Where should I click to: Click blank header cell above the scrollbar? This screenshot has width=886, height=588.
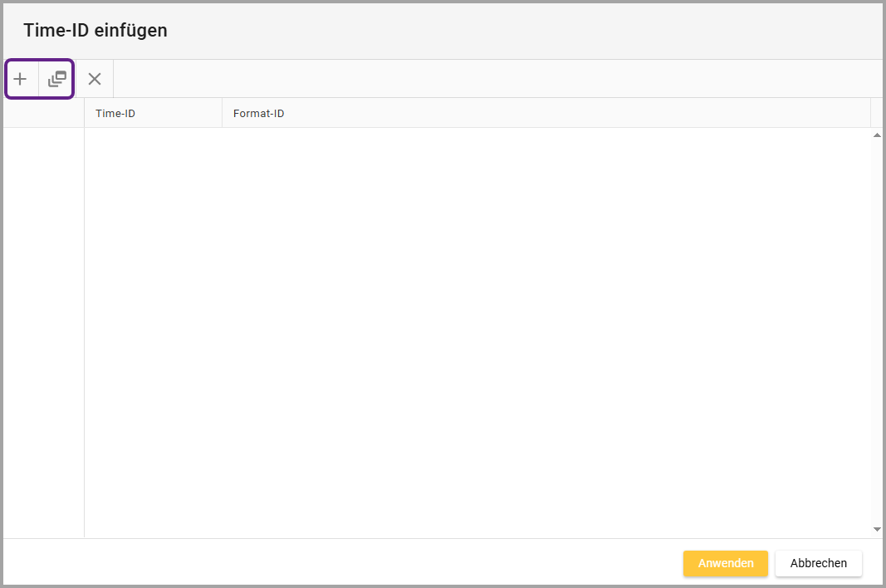(x=876, y=113)
